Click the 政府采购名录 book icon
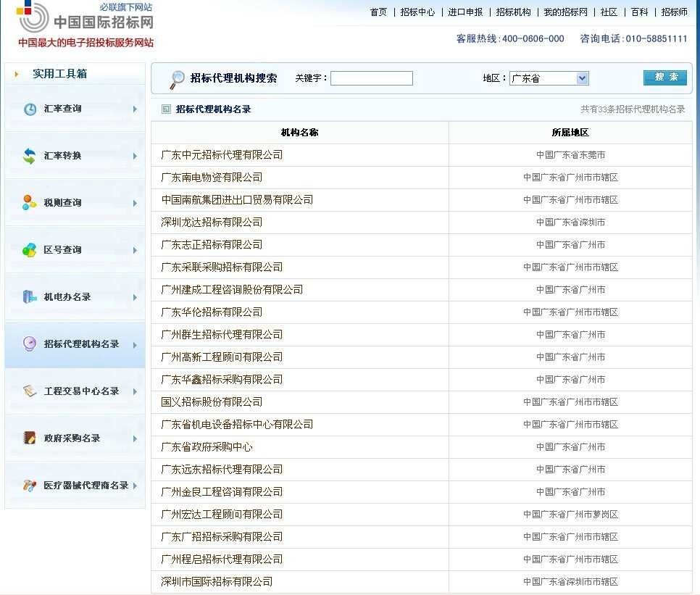This screenshot has height=595, width=700. [30, 438]
